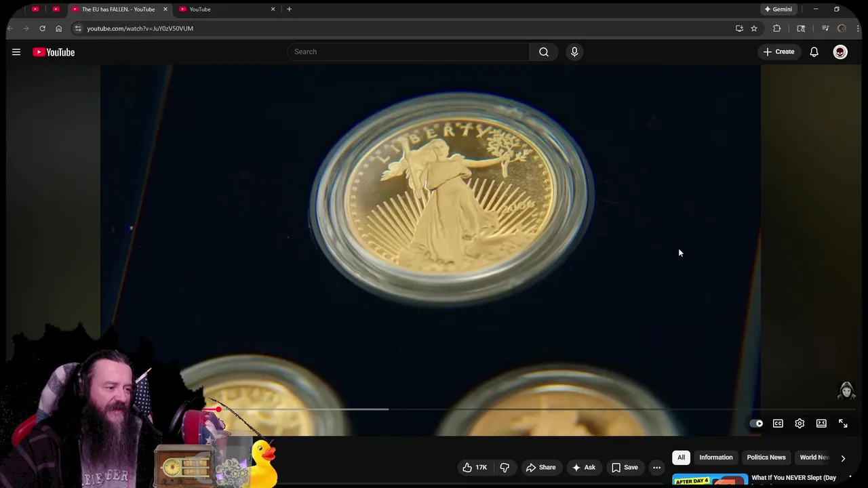Open Chrome media controls icon

(x=825, y=28)
